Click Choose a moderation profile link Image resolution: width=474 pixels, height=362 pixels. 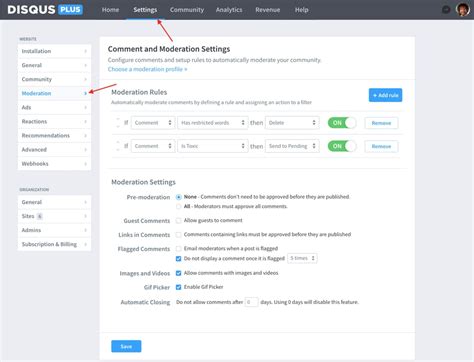[147, 69]
